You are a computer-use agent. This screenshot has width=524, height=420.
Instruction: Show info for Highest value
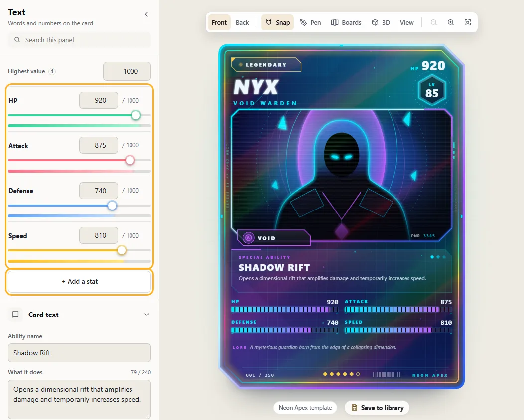(52, 71)
